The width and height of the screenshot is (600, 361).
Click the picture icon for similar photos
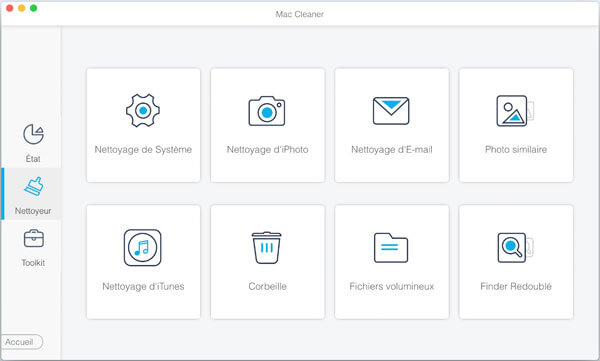515,111
